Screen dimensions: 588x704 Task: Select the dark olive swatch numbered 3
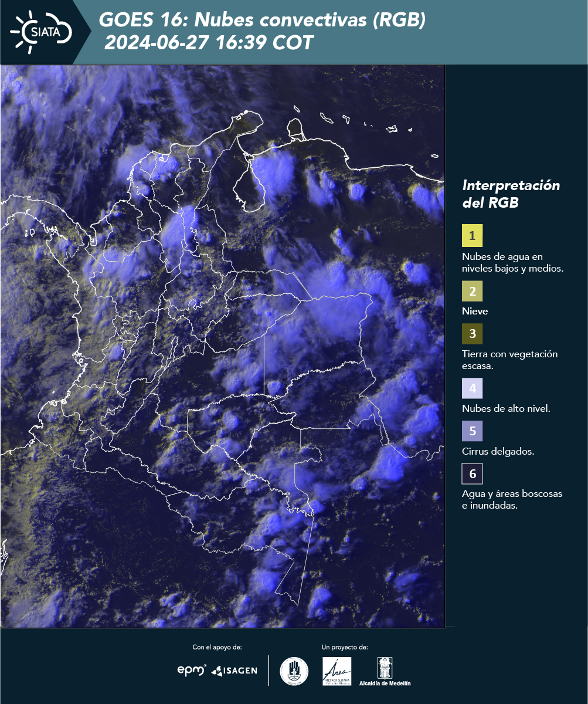click(x=472, y=334)
